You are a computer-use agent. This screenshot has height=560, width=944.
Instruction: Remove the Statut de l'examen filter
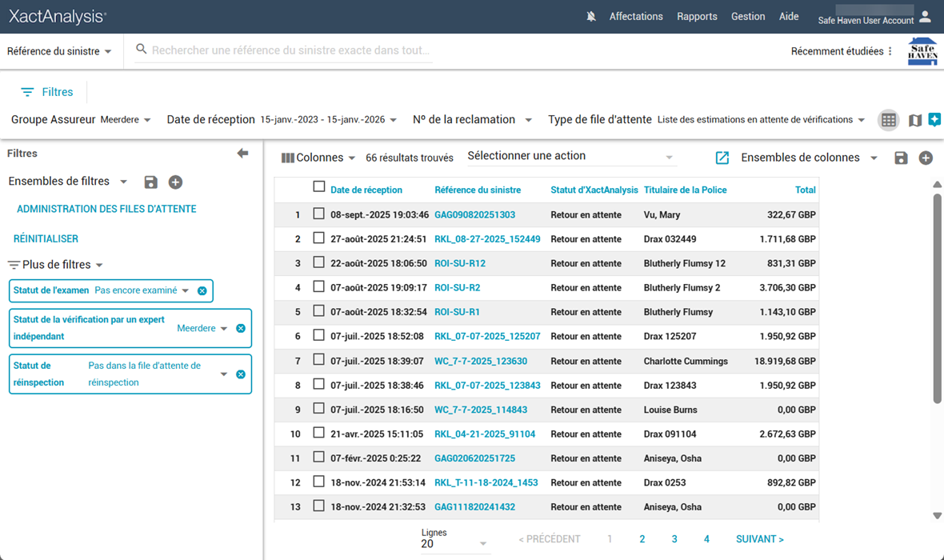[202, 291]
